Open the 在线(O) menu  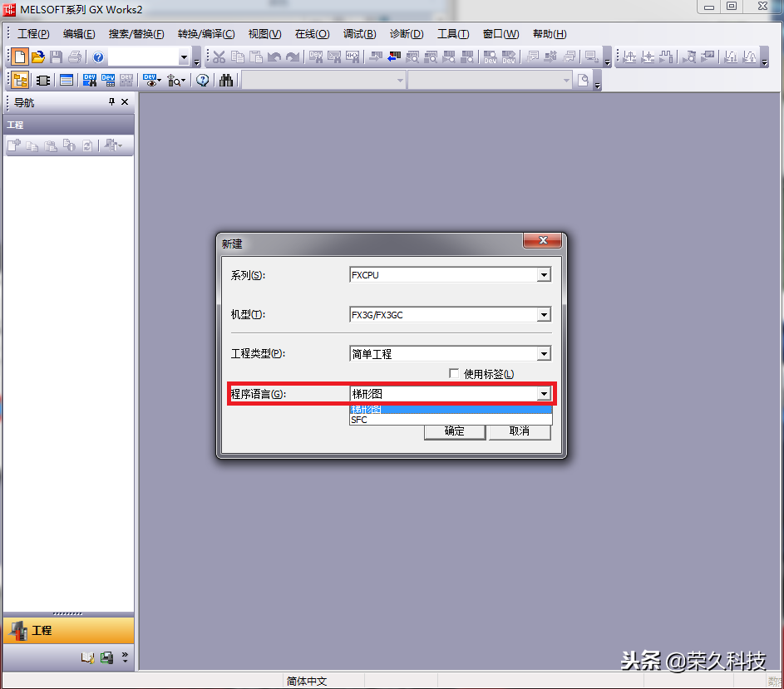coord(312,34)
